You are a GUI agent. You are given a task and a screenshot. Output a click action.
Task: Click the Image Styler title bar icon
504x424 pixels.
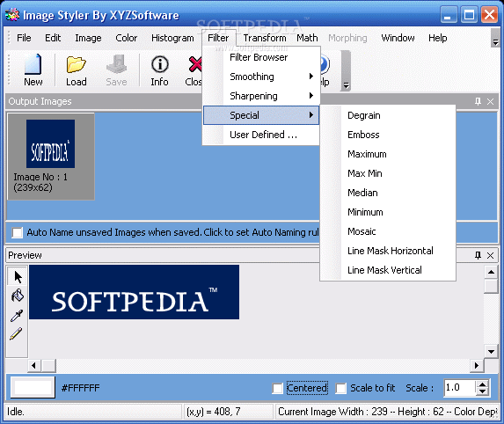tap(12, 15)
